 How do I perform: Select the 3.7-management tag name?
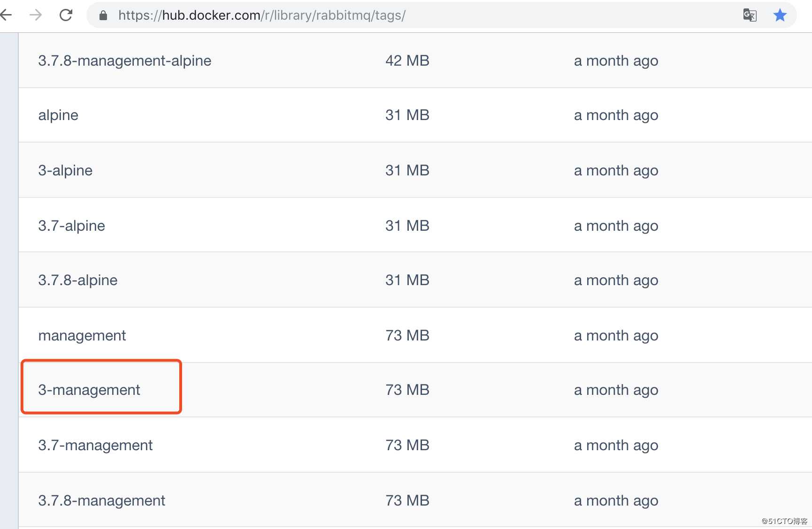pos(95,445)
